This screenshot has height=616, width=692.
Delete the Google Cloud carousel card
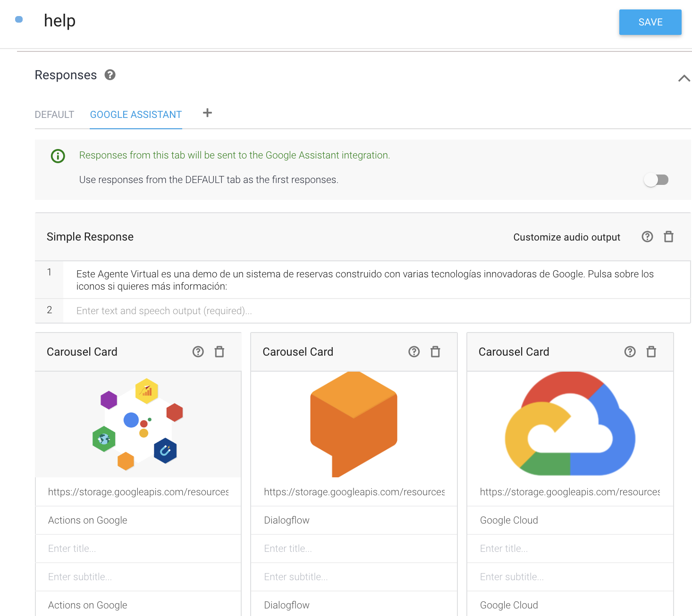click(x=651, y=352)
